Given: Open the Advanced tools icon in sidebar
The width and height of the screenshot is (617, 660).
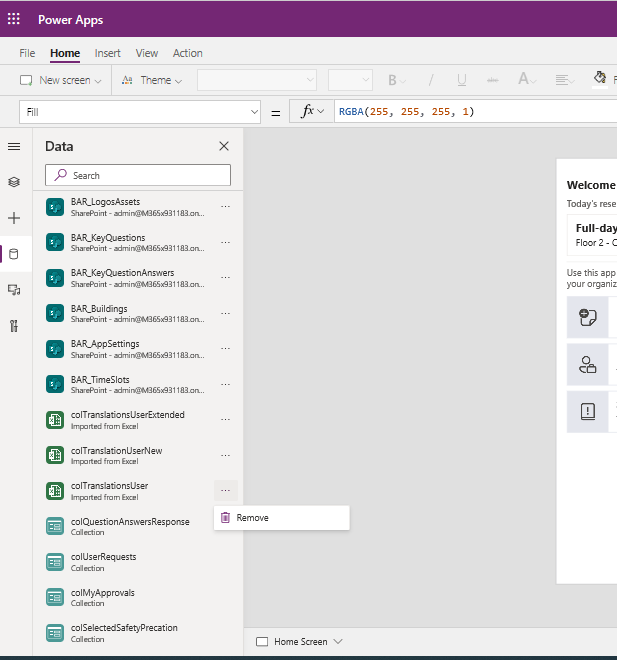Looking at the screenshot, I should click(14, 326).
